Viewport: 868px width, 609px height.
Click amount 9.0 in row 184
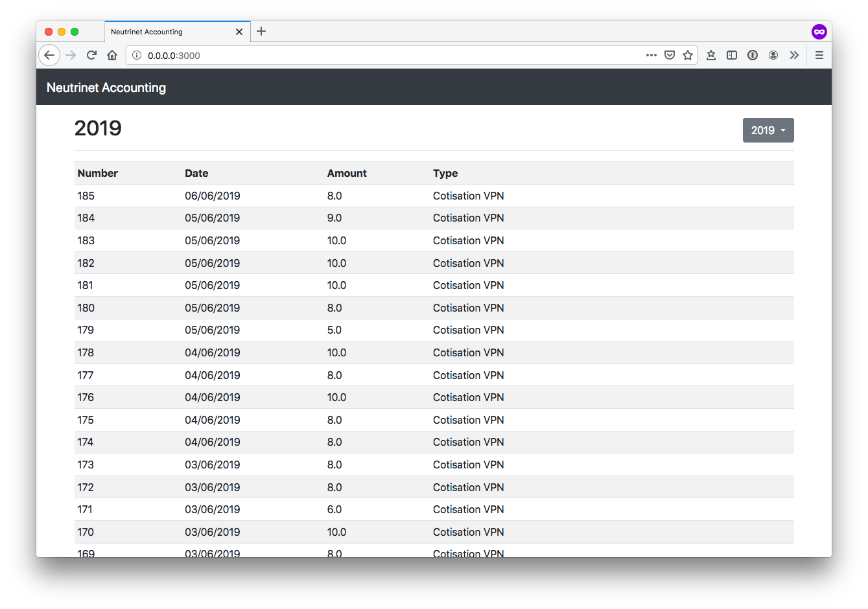[334, 218]
